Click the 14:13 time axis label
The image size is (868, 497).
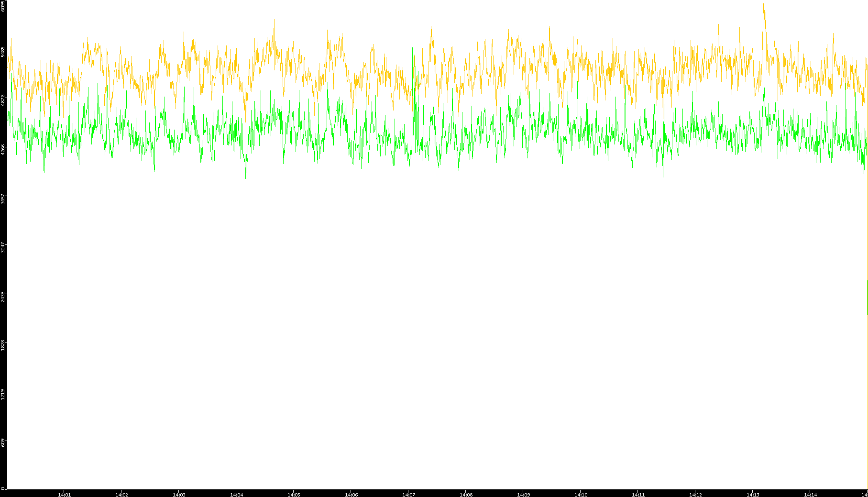[753, 495]
